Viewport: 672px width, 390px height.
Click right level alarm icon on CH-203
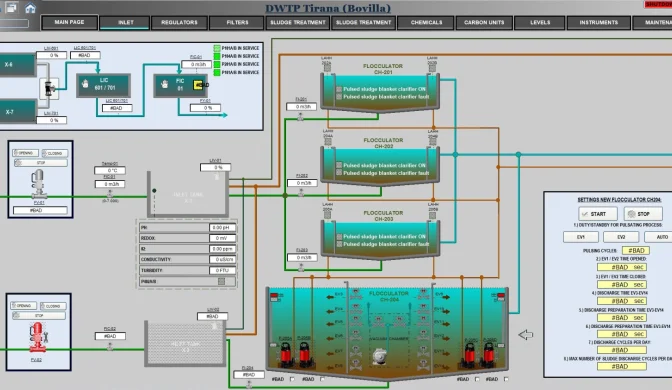pyautogui.click(x=433, y=215)
